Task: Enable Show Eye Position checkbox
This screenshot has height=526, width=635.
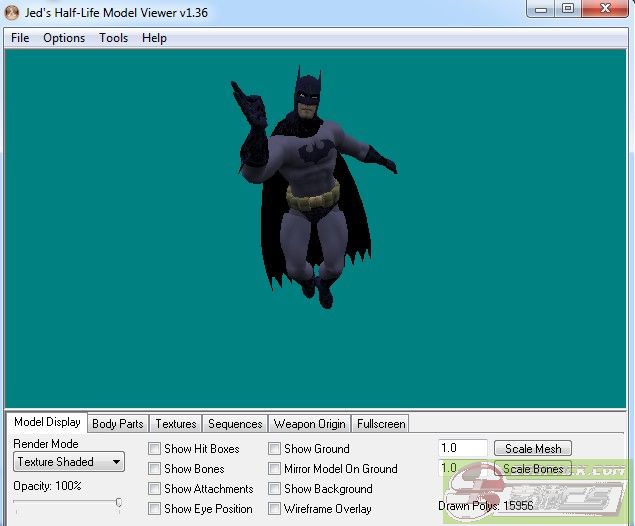Action: [x=154, y=508]
